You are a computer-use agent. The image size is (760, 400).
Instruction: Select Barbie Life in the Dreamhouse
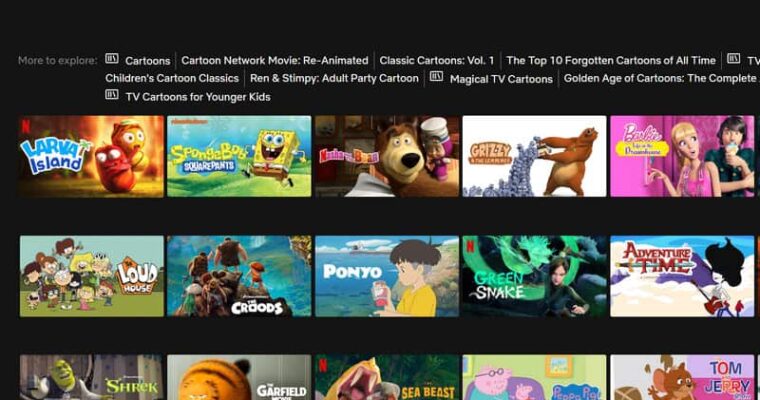(x=682, y=156)
